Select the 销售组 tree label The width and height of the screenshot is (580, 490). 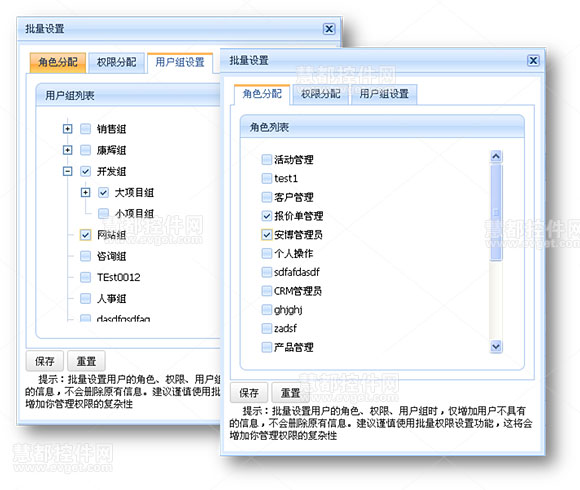click(111, 129)
